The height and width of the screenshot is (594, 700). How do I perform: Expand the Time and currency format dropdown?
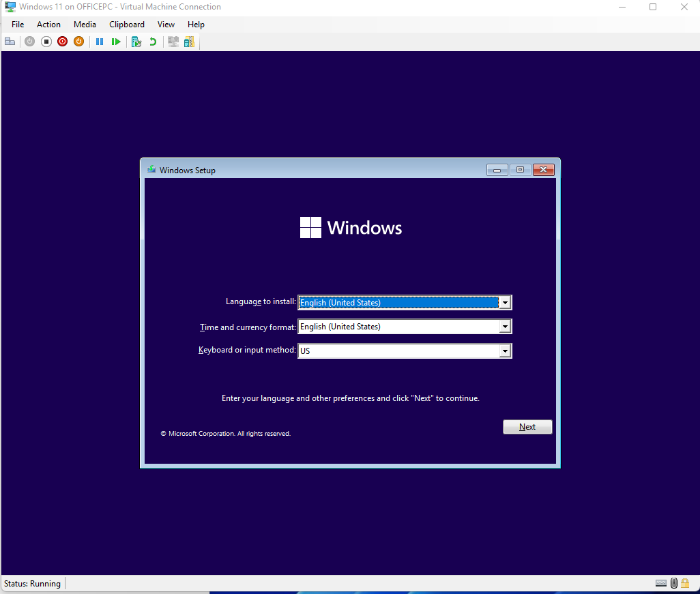pyautogui.click(x=505, y=326)
